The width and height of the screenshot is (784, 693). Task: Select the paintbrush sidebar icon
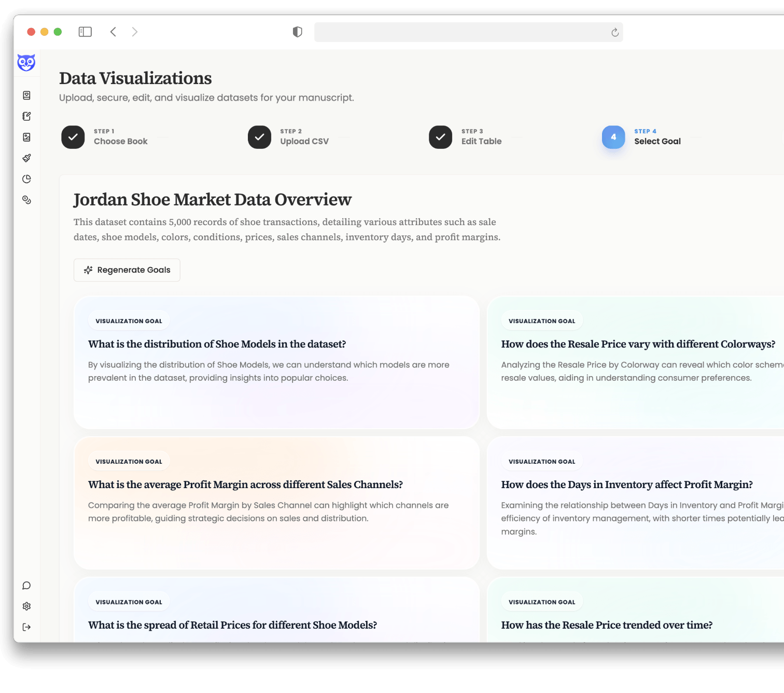click(27, 158)
